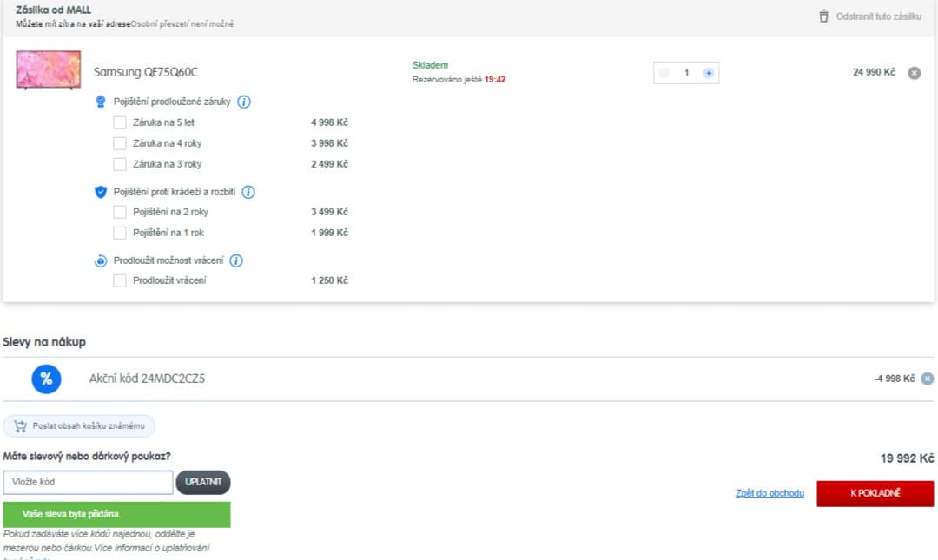938x560 pixels.
Task: Click the 19 992 Kč total price
Action: 907,458
